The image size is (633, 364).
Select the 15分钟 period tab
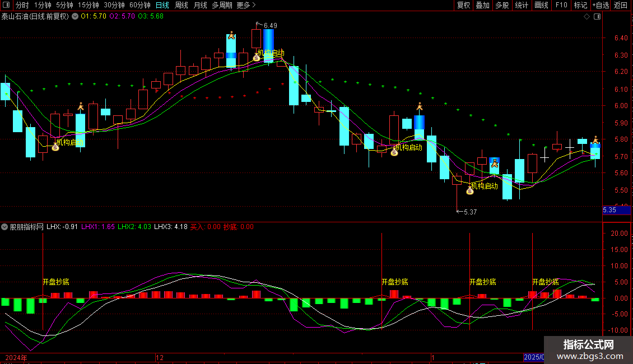point(88,5)
